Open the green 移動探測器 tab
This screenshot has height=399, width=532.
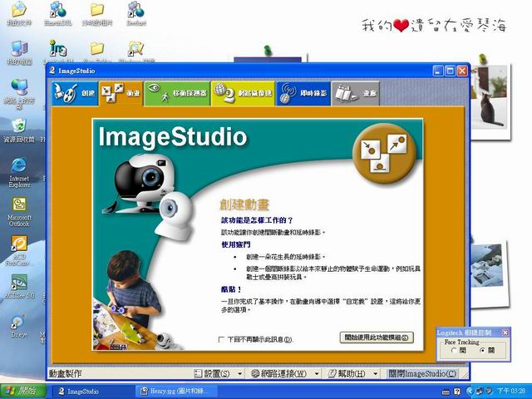point(177,93)
